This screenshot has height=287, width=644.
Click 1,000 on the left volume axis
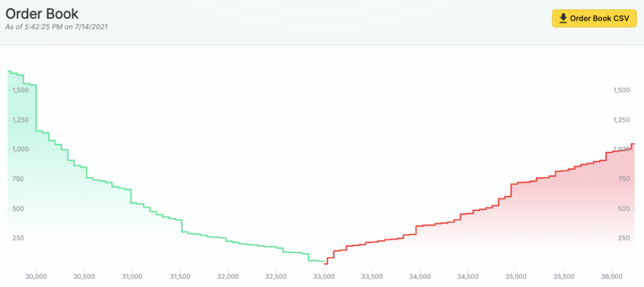coord(20,149)
